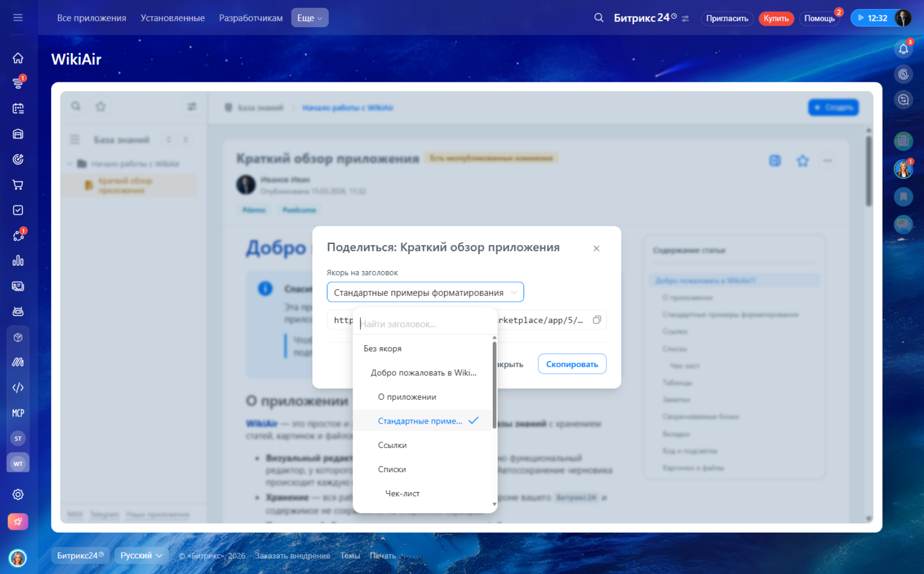Viewport: 924px width, 574px height.
Task: Choose the 'Ссылки' heading anchor
Action: click(x=392, y=445)
